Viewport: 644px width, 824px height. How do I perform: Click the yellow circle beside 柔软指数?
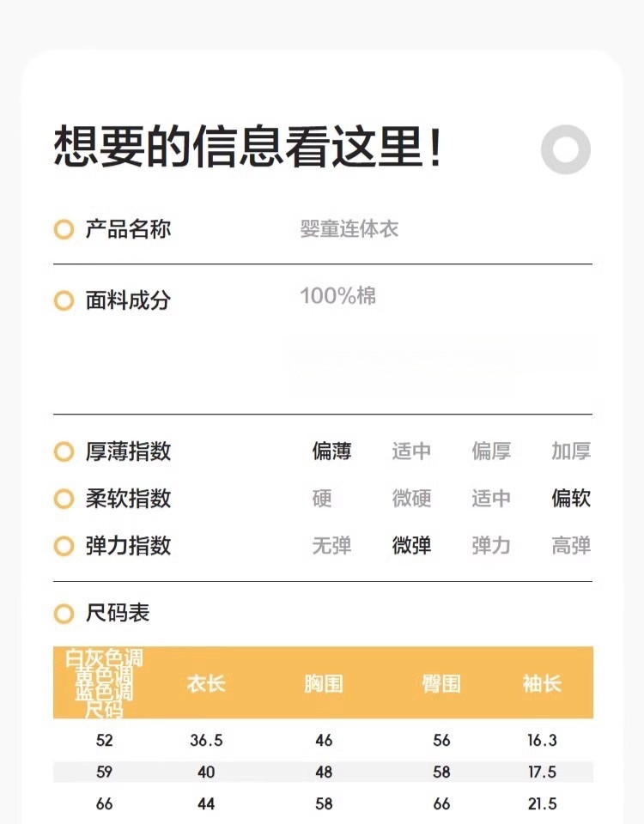[x=64, y=499]
